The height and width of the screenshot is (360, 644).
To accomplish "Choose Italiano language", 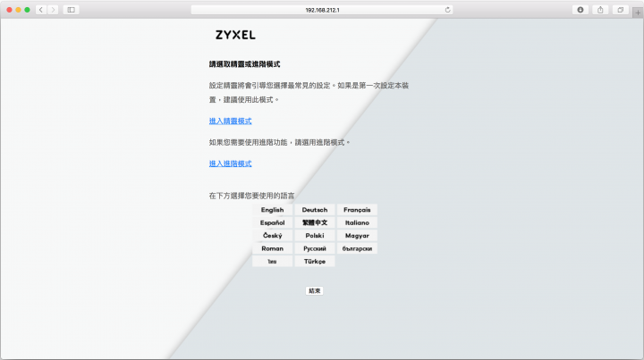I will tap(357, 222).
